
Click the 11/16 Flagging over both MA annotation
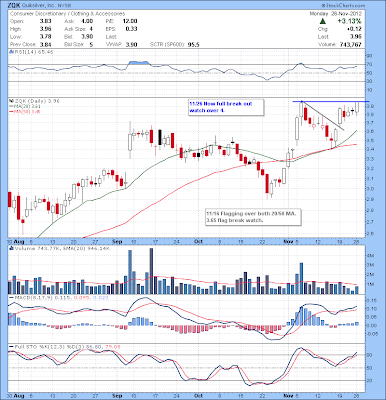pyautogui.click(x=254, y=217)
